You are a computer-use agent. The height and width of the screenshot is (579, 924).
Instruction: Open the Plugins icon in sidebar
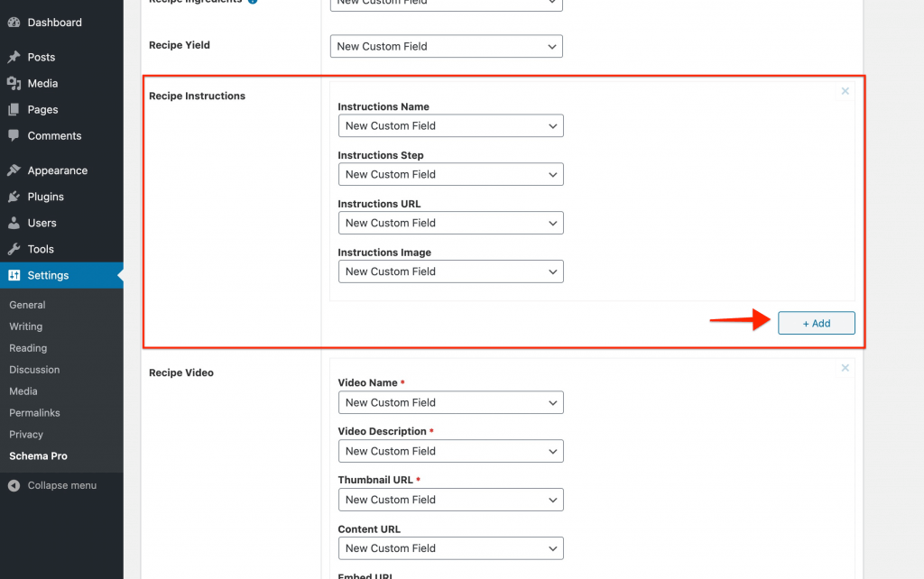[15, 196]
